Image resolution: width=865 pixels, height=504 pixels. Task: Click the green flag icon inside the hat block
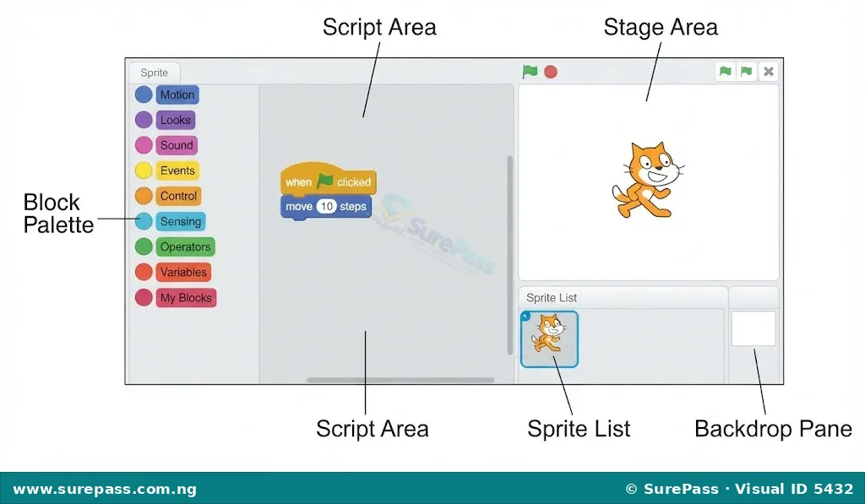pyautogui.click(x=325, y=181)
